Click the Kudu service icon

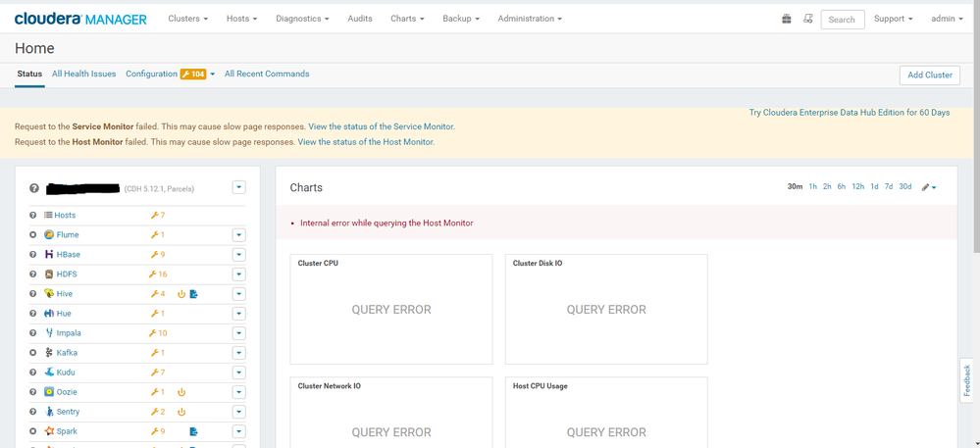click(49, 373)
